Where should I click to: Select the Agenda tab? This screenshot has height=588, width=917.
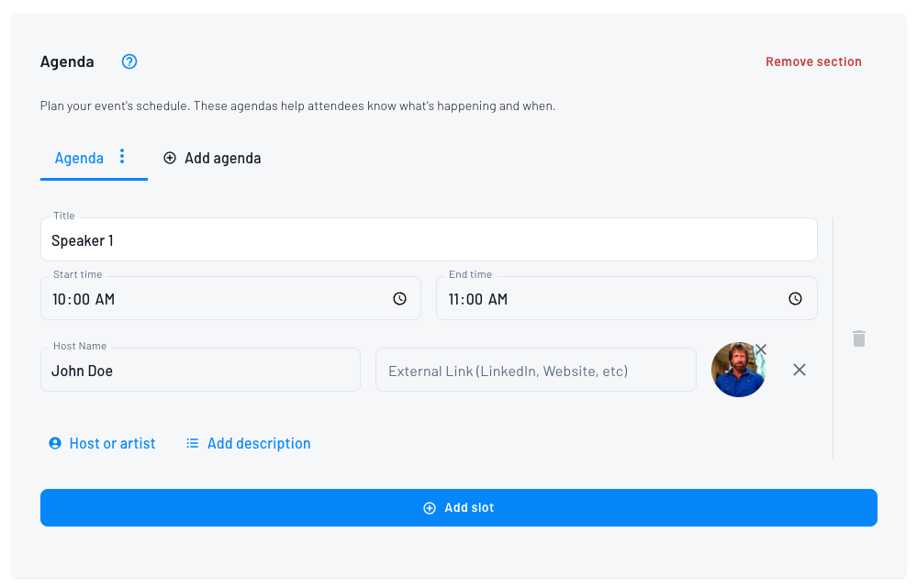(79, 158)
